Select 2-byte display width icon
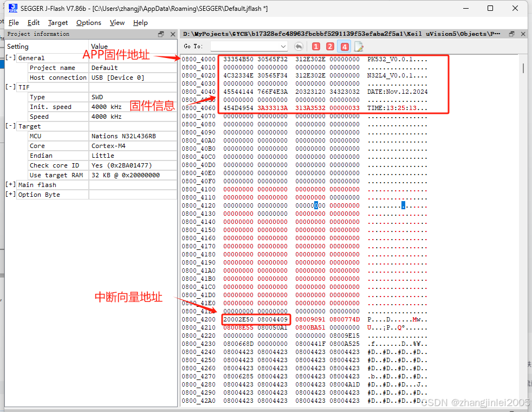 click(x=330, y=47)
